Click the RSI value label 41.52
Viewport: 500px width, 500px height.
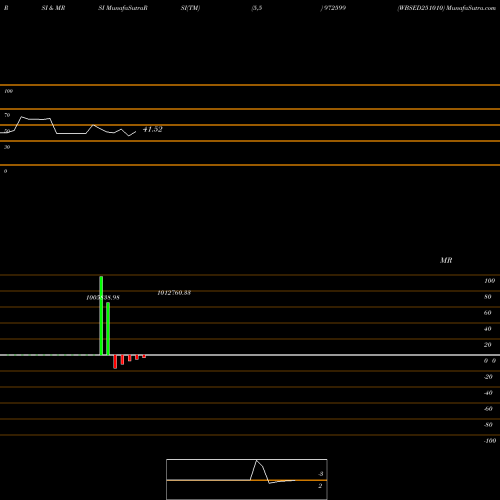pos(153,129)
